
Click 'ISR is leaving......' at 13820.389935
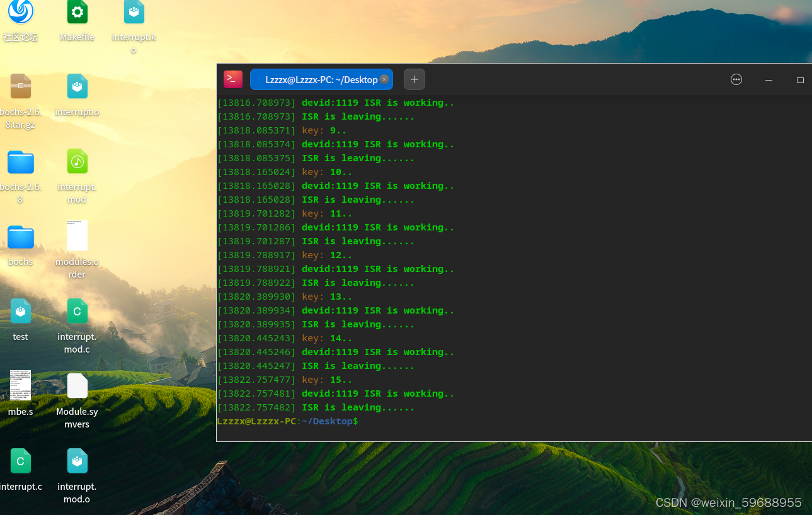point(358,324)
